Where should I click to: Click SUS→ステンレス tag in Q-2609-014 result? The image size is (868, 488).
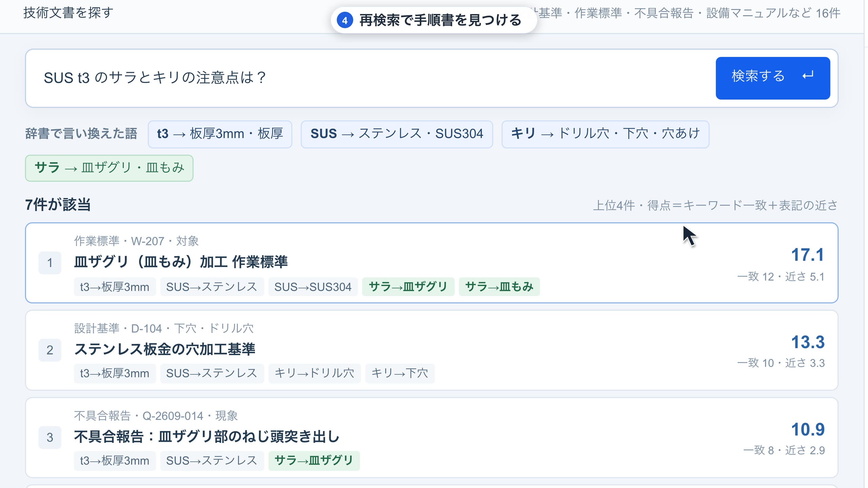pos(212,461)
